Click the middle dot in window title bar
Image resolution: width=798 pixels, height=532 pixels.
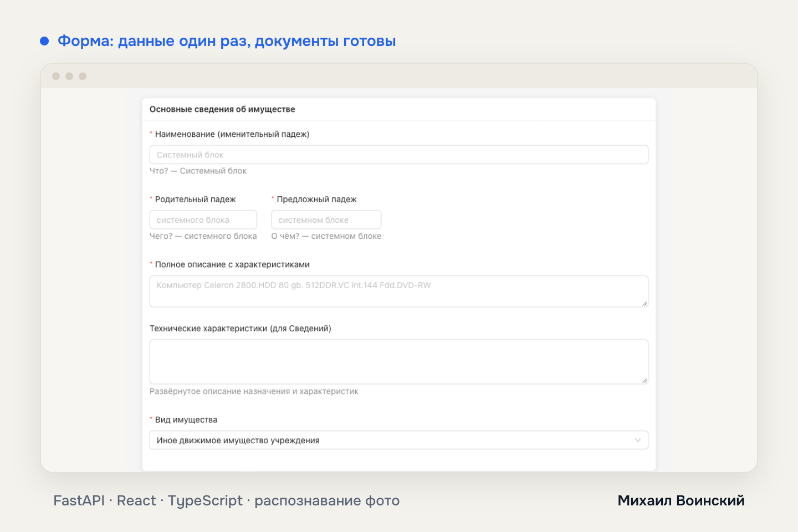69,76
